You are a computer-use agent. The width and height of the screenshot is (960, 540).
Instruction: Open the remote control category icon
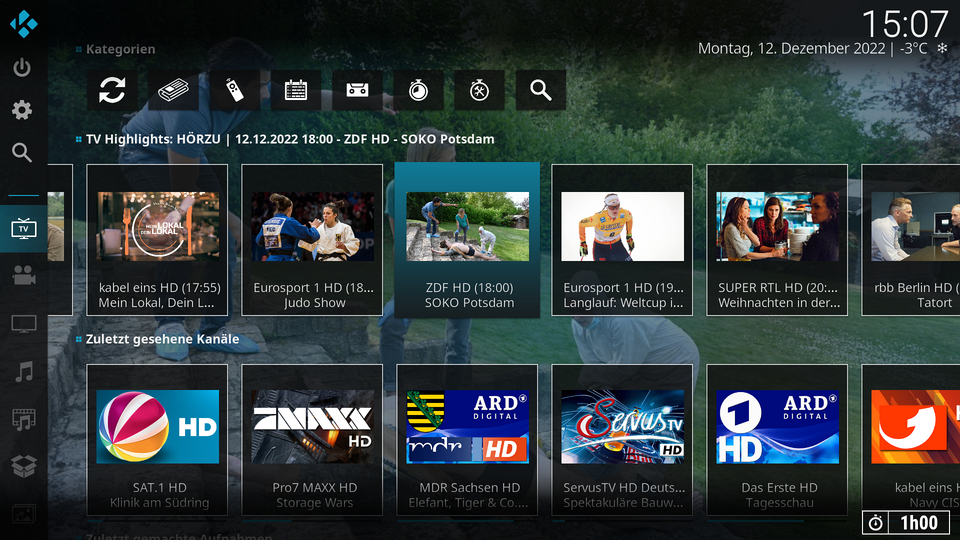(x=234, y=90)
